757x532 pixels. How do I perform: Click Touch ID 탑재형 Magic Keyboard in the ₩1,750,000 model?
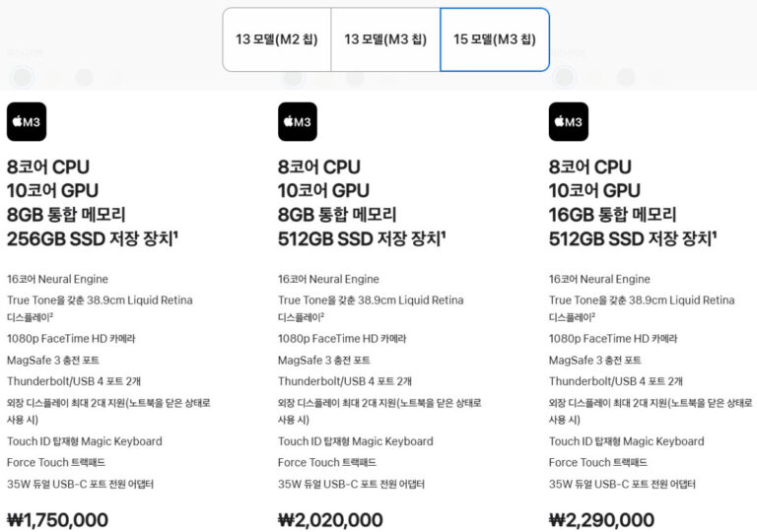pyautogui.click(x=85, y=441)
